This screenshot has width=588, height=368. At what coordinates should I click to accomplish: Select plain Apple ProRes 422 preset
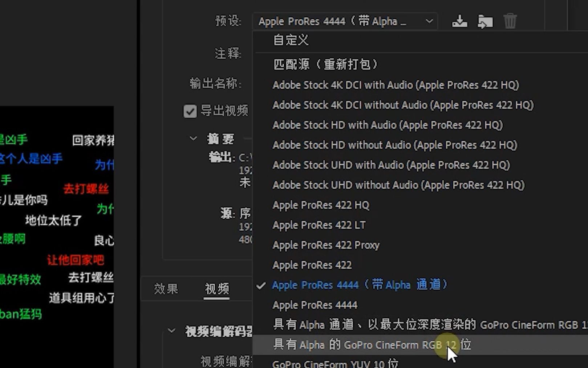(420, 265)
